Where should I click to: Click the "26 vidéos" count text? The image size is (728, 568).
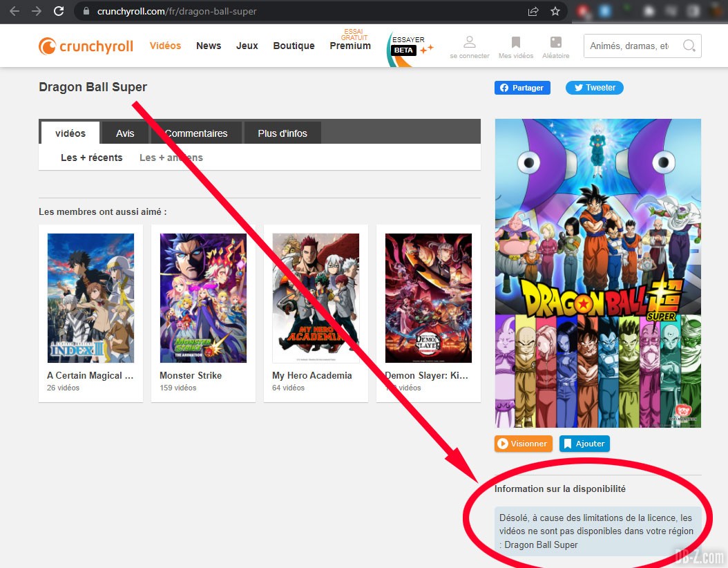tap(63, 388)
